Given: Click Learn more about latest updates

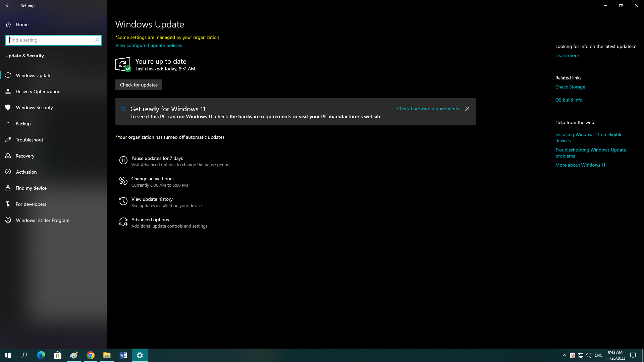Looking at the screenshot, I should point(567,55).
